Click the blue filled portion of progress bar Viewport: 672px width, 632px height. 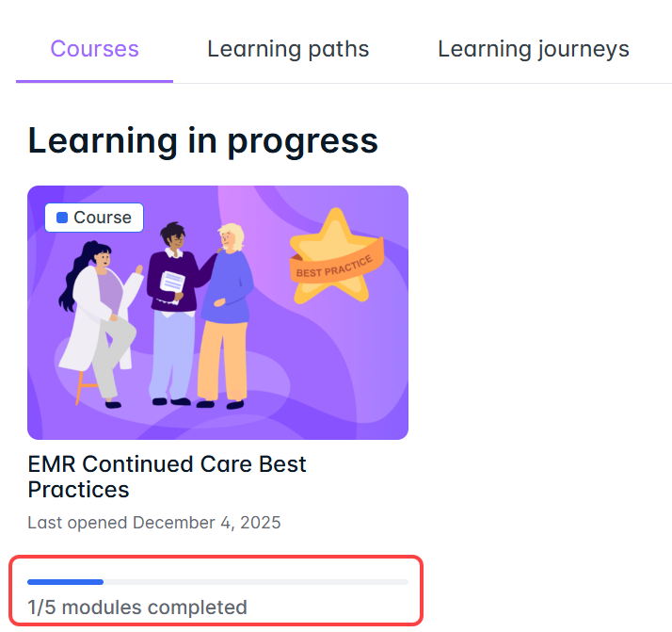coord(65,582)
